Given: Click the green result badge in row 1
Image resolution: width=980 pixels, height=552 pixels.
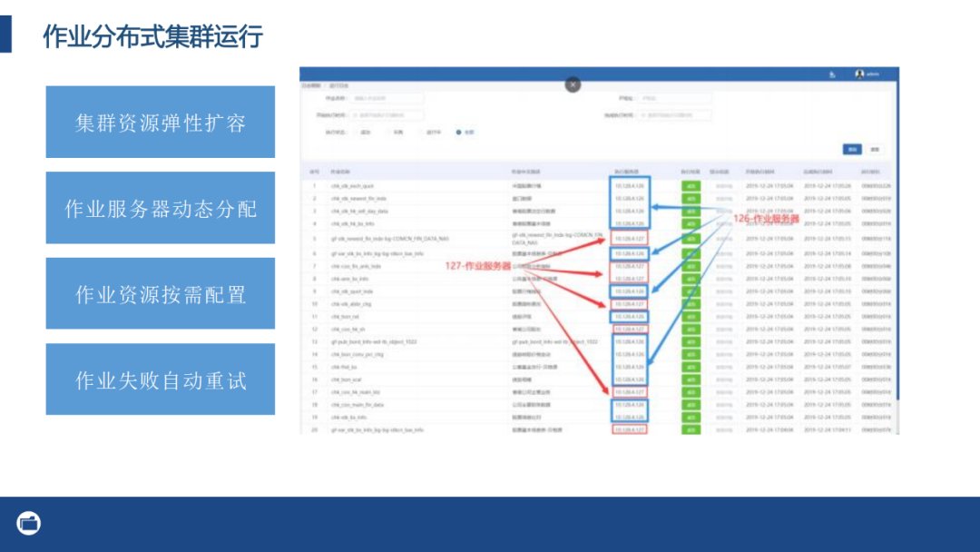Looking at the screenshot, I should [691, 186].
